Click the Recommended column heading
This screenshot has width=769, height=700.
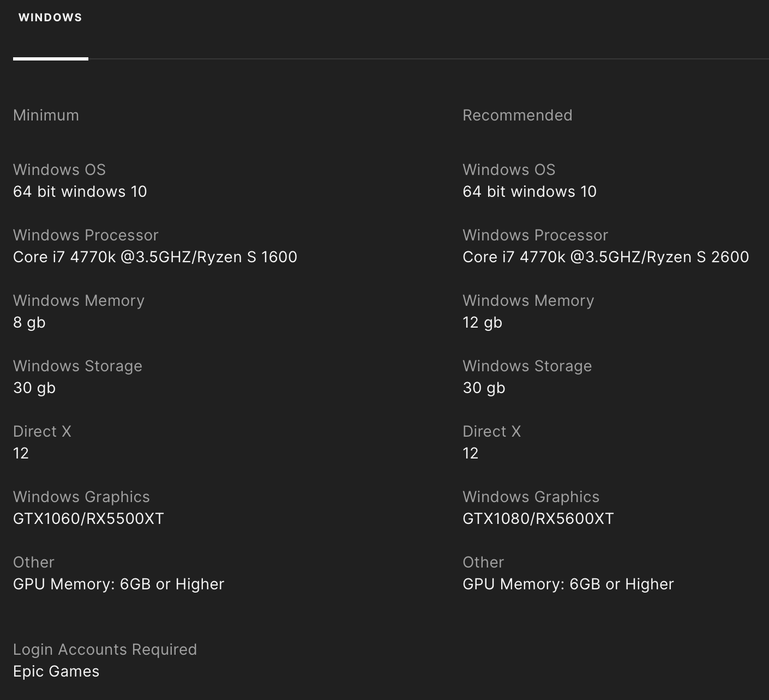click(x=517, y=115)
